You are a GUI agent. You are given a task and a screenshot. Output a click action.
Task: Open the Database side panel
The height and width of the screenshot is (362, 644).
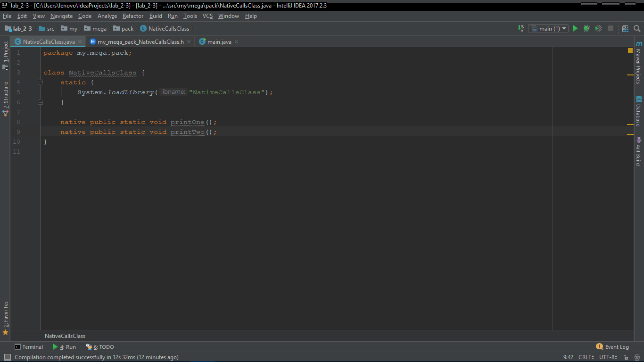pos(638,111)
